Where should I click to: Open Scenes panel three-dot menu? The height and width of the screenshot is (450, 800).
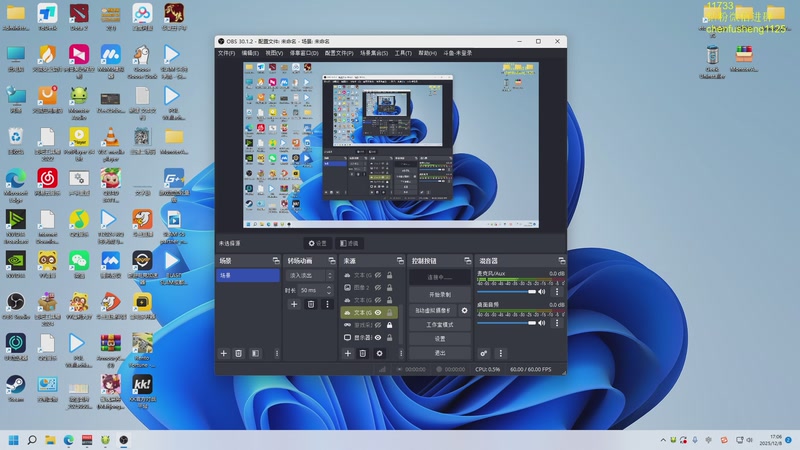[x=277, y=353]
